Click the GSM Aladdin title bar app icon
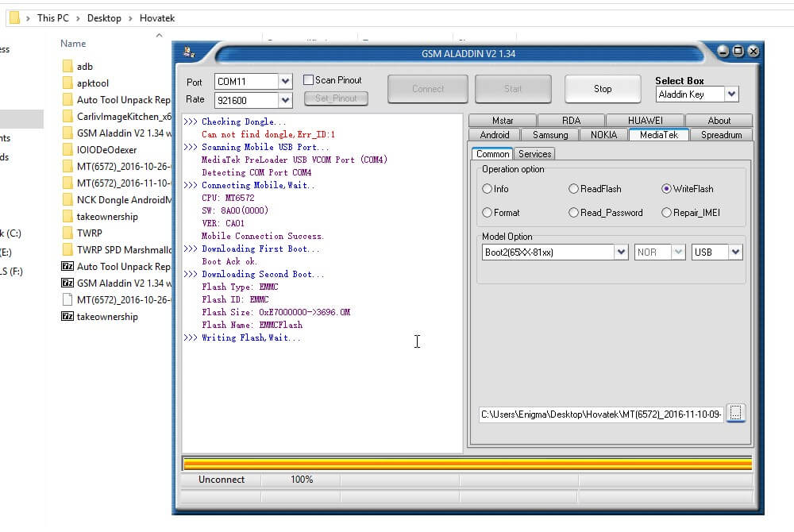The height and width of the screenshot is (532, 794). pyautogui.click(x=189, y=52)
